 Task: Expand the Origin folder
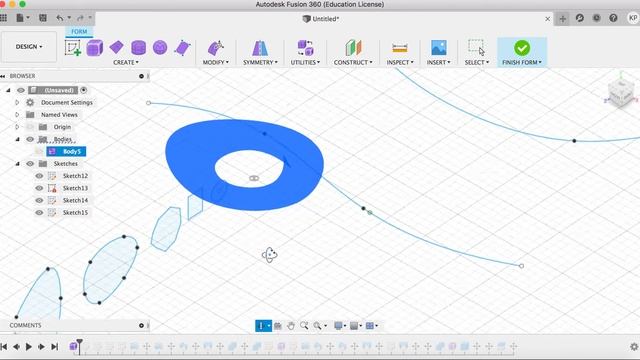click(17, 127)
